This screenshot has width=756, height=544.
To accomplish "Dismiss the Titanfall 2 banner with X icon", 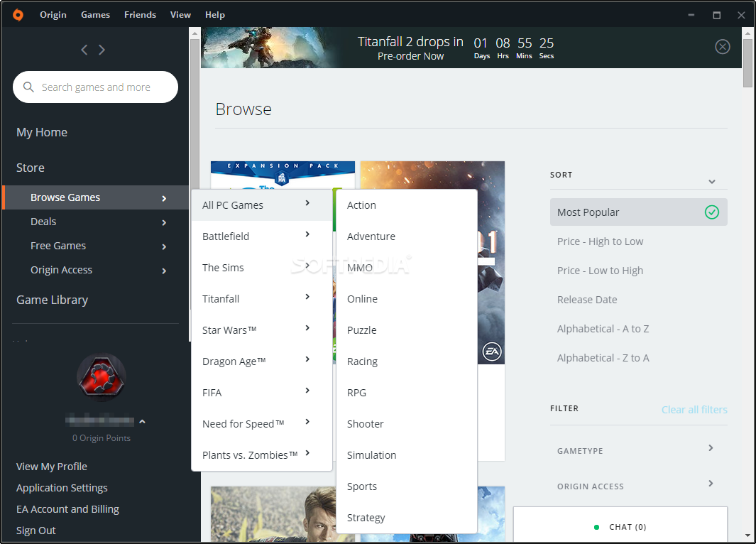I will pyautogui.click(x=722, y=47).
